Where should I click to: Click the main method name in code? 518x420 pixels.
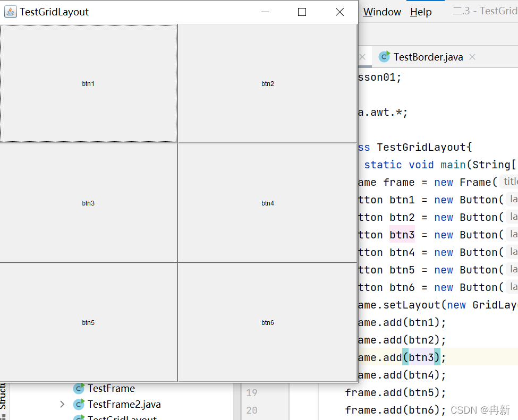click(x=453, y=165)
